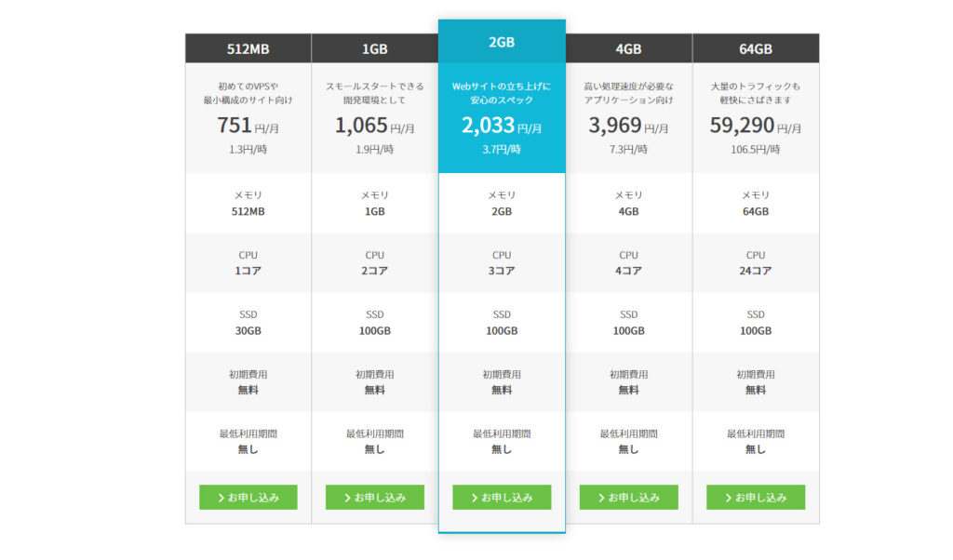The height and width of the screenshot is (560, 953).
Task: Click the メモリ 64GB cell value
Action: point(756,211)
